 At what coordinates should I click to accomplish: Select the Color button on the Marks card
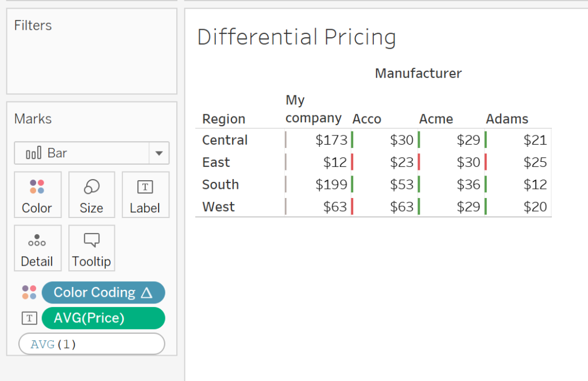click(37, 195)
